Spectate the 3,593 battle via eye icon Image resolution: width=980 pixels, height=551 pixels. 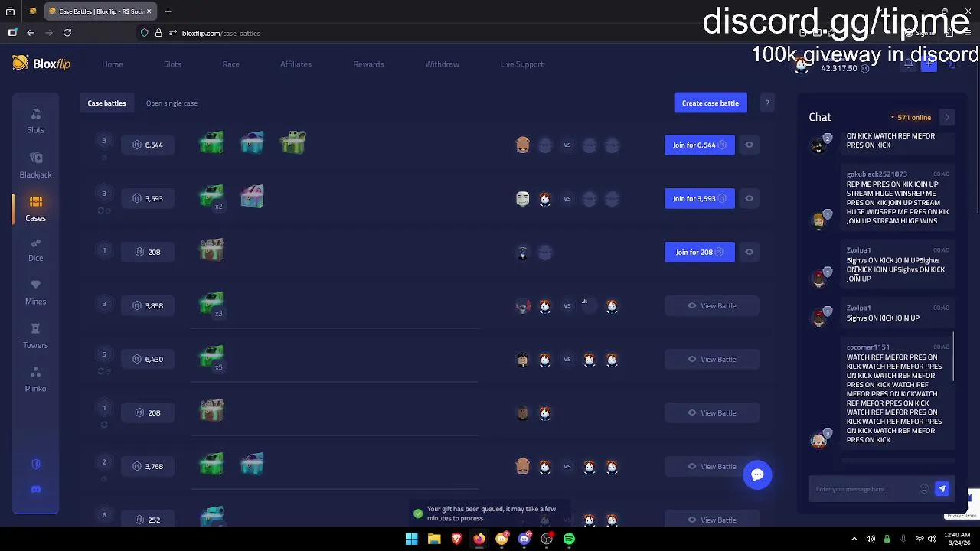[x=749, y=198]
